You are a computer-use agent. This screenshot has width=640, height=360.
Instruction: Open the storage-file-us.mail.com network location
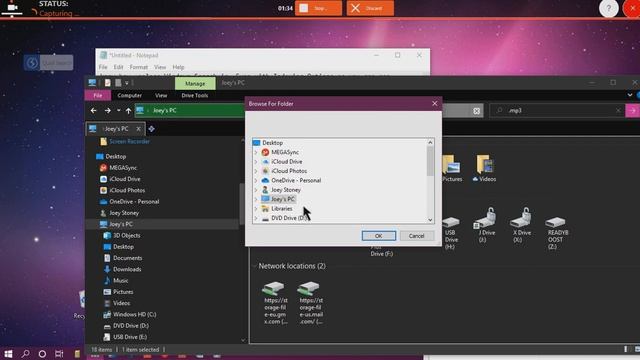(311, 303)
